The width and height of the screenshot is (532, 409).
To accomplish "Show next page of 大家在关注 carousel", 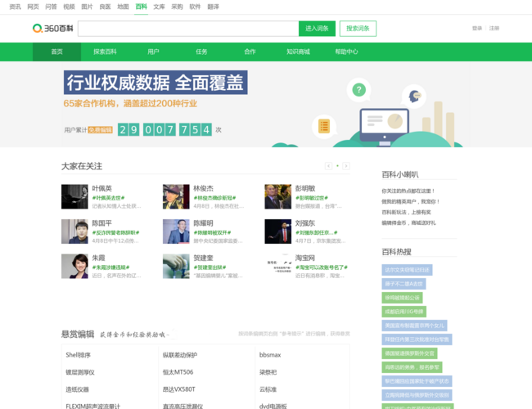I will [346, 166].
